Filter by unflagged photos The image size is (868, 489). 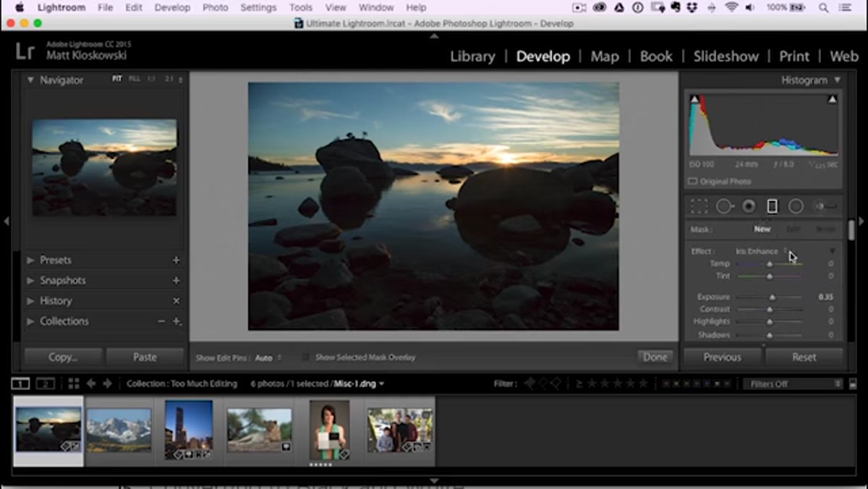click(x=542, y=383)
